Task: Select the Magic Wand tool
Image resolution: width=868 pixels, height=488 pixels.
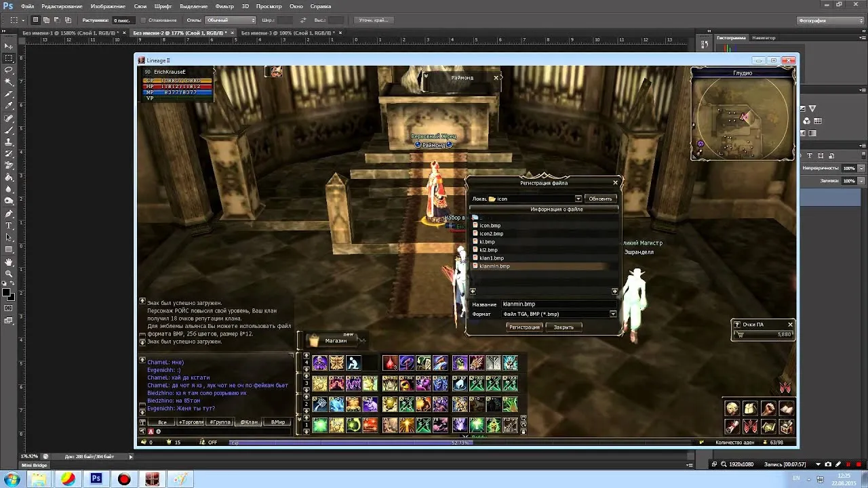Action: tap(9, 82)
